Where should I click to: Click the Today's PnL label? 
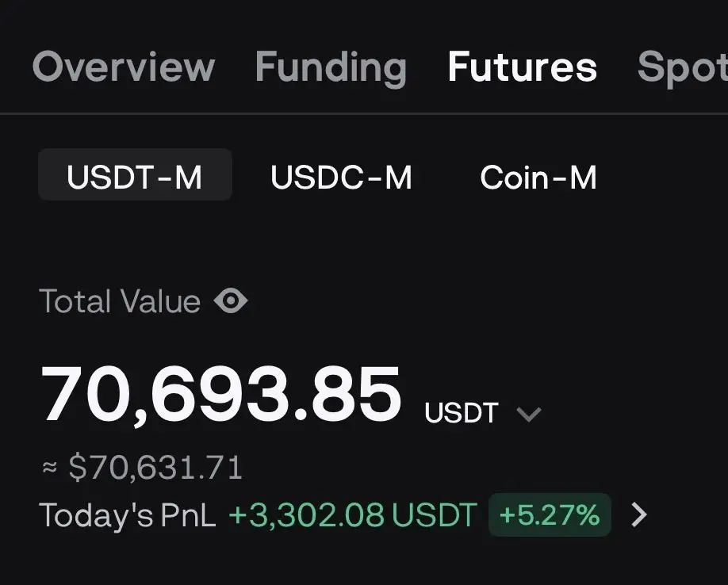tap(128, 516)
